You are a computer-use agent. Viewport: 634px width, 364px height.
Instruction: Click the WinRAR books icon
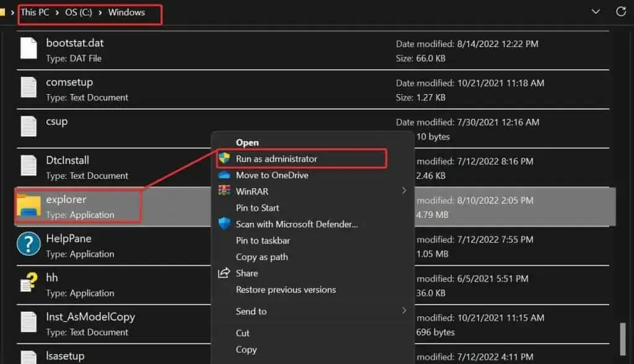tap(224, 191)
